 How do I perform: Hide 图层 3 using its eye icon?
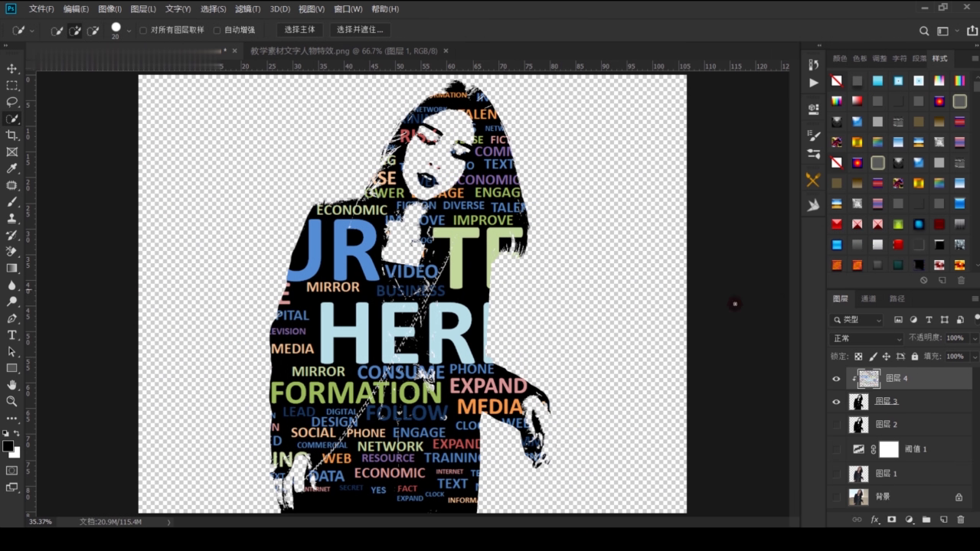(x=836, y=402)
